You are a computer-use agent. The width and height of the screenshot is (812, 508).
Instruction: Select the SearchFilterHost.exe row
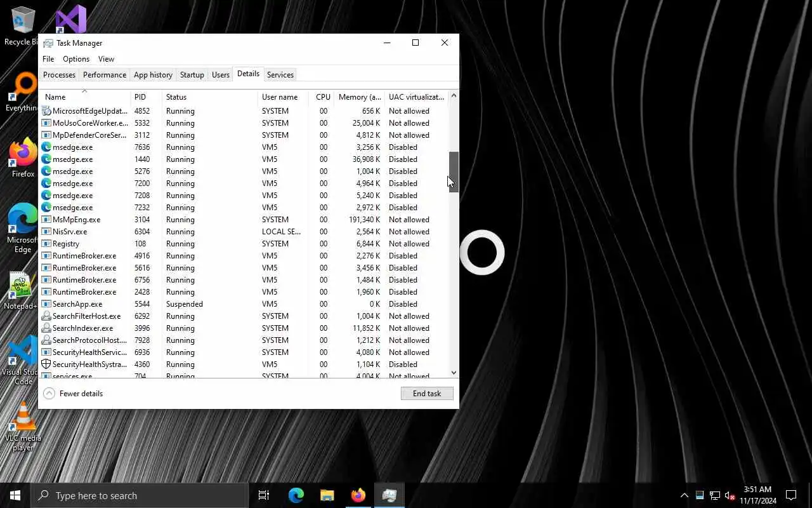pyautogui.click(x=244, y=316)
